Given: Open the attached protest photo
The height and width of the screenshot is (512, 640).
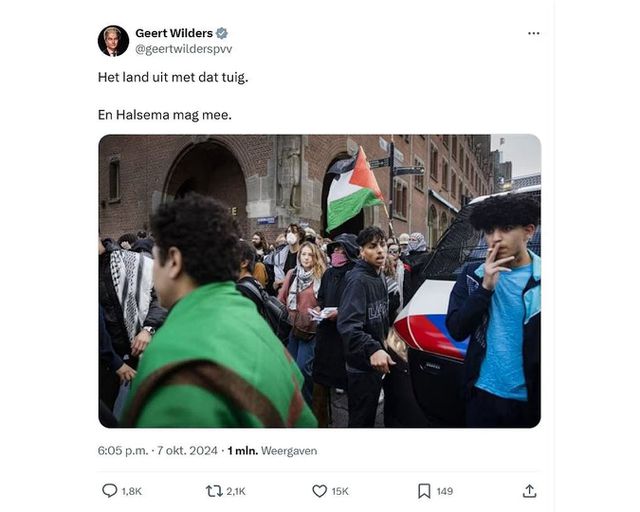Looking at the screenshot, I should (x=320, y=281).
